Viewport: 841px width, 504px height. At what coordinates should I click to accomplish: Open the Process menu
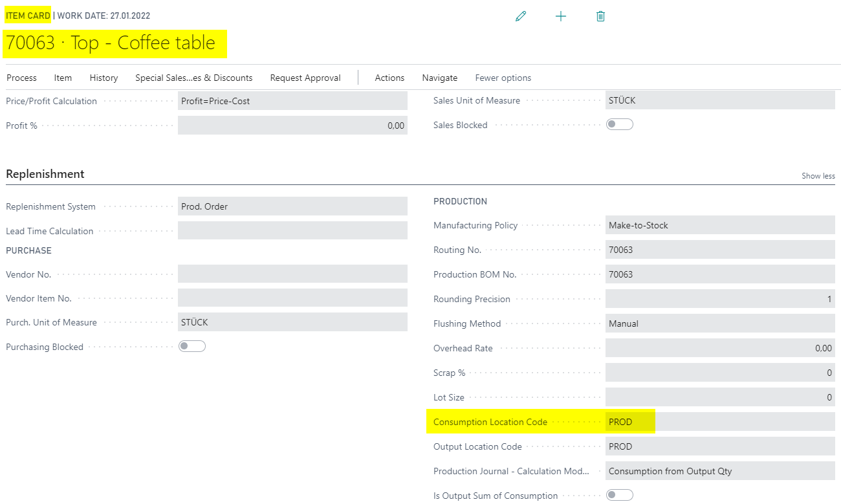(x=21, y=78)
